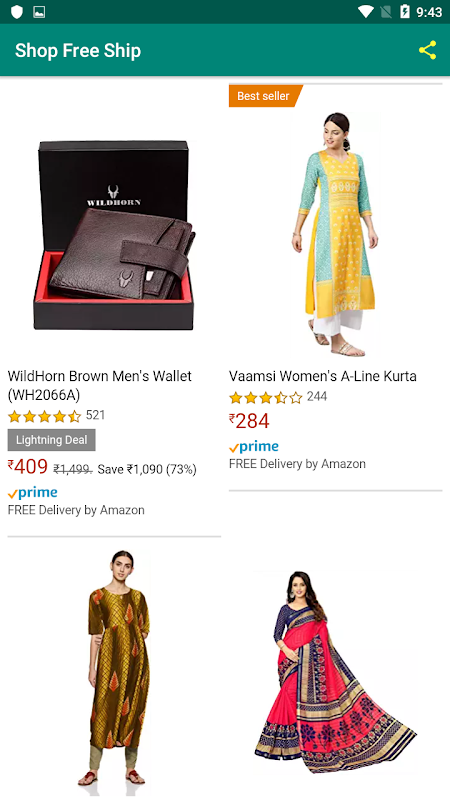Tap the no-SIM signal icon
Image resolution: width=450 pixels, height=800 pixels.
(x=387, y=12)
